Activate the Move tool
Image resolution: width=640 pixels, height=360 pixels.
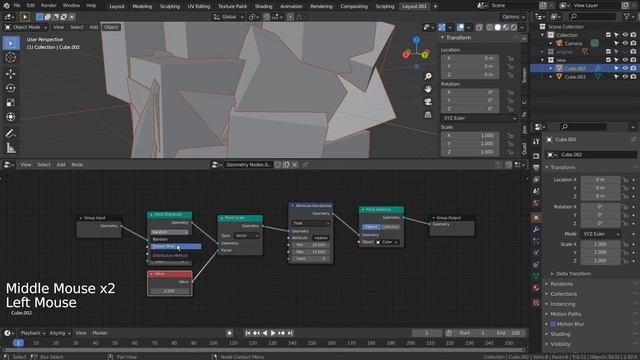(11, 73)
